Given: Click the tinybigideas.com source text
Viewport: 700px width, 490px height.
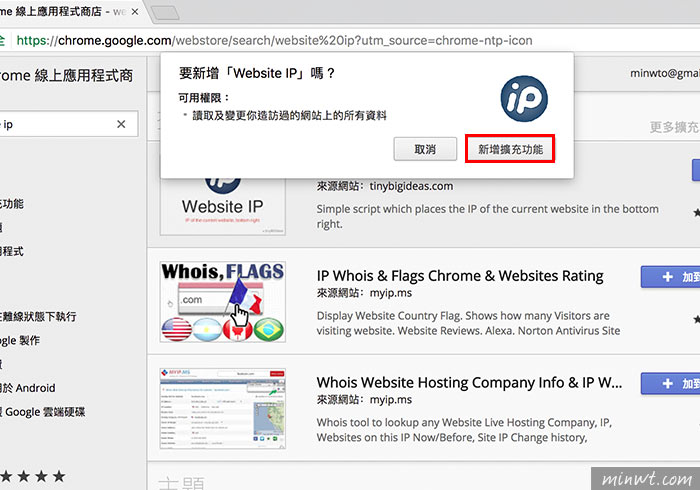Looking at the screenshot, I should (411, 186).
